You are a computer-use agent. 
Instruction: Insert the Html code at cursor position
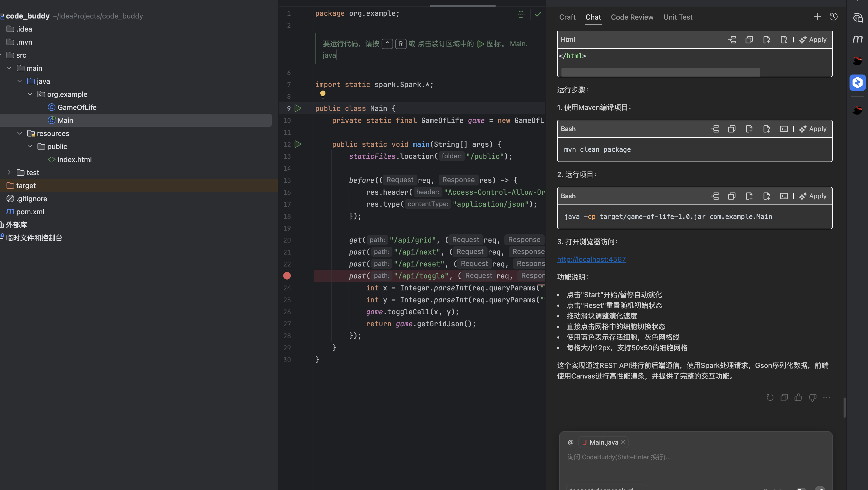tap(732, 39)
